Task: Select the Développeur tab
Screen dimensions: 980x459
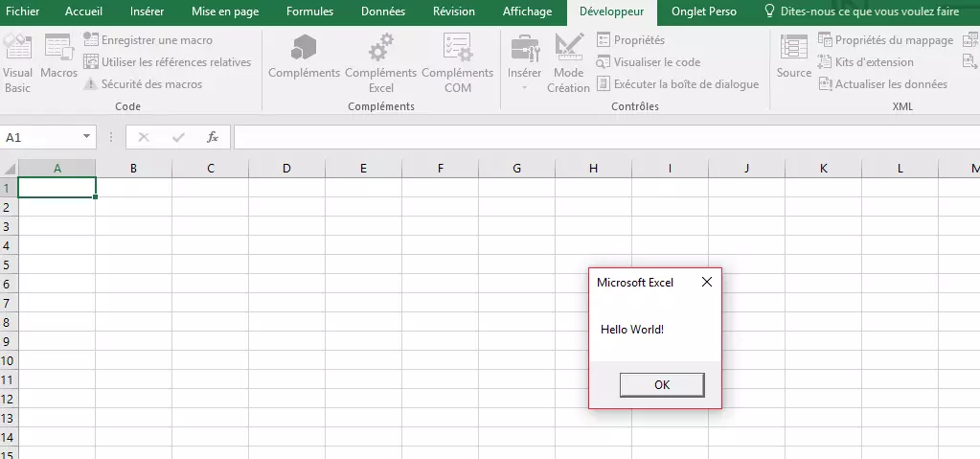Action: (x=611, y=11)
